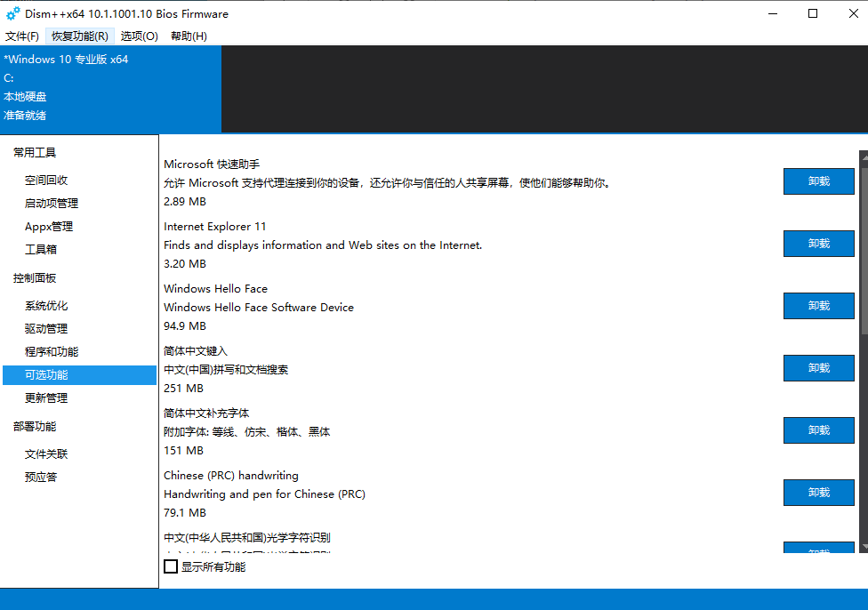The width and height of the screenshot is (868, 610).
Task: Open 程序和功能 programs and features
Action: coord(53,351)
